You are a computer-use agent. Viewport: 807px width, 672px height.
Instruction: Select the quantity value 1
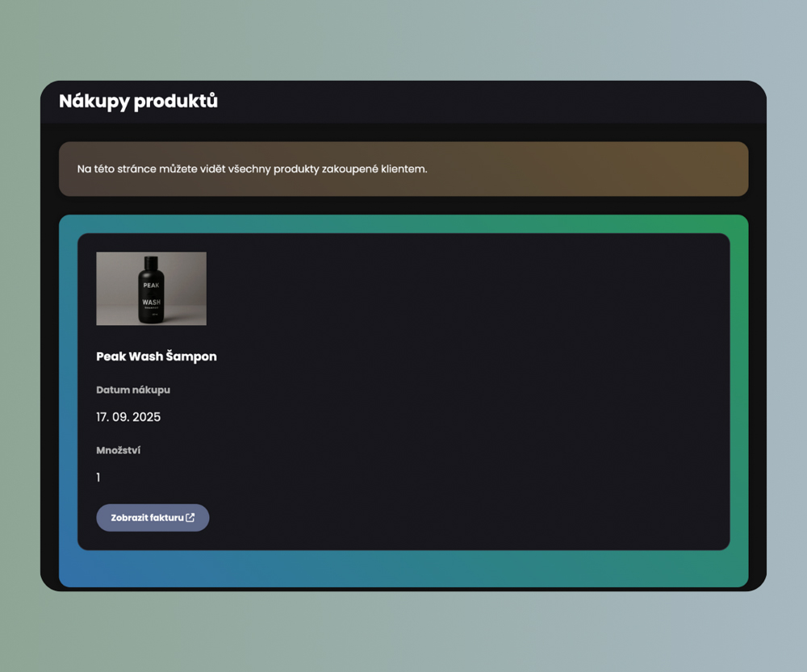[x=98, y=478]
